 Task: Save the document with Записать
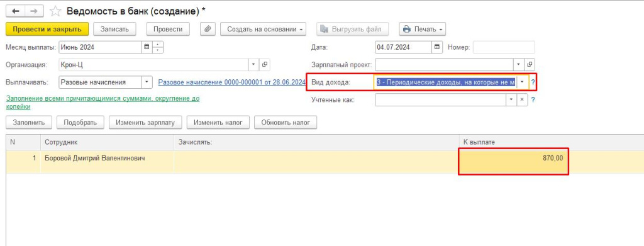[115, 29]
